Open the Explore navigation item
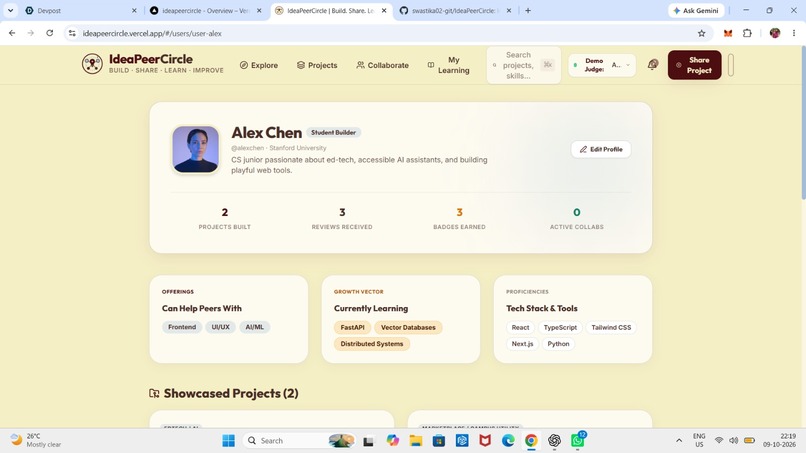 (x=259, y=65)
